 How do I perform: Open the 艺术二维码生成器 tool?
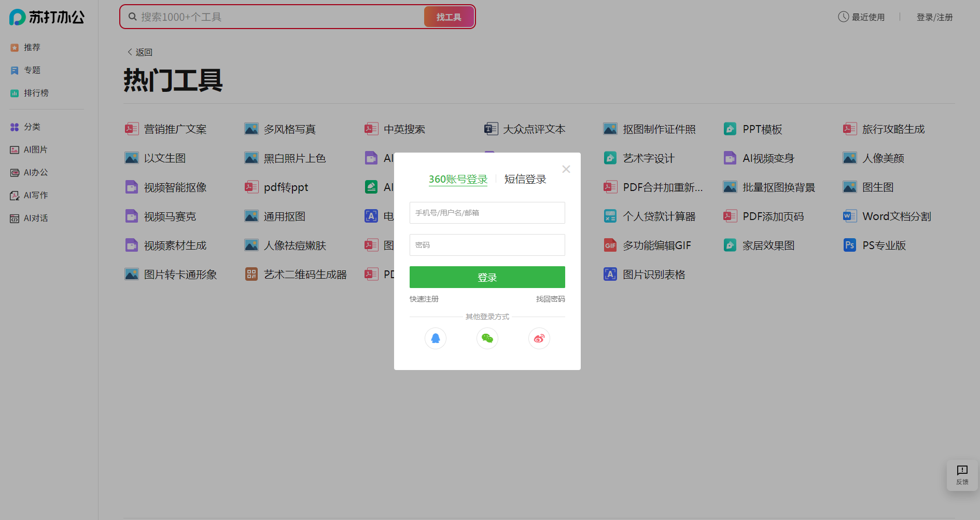[304, 274]
